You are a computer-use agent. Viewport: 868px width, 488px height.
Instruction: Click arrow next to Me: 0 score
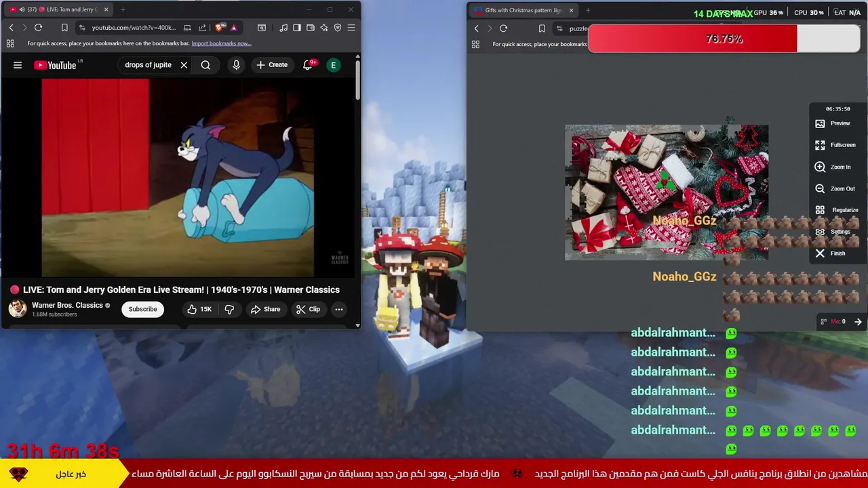click(858, 322)
